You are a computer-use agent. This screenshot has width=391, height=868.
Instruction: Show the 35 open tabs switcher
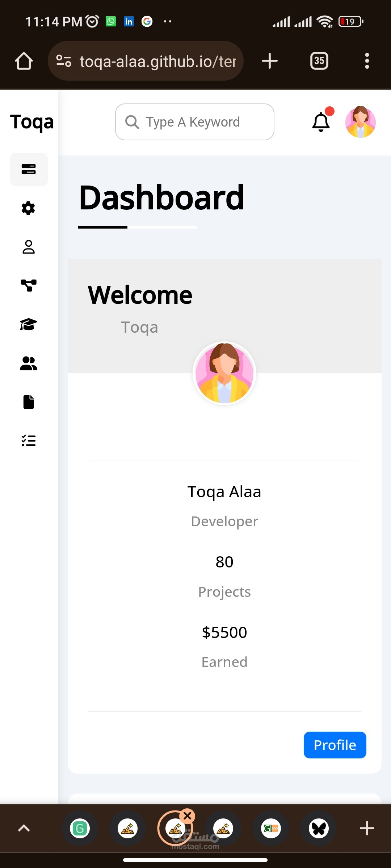[319, 61]
